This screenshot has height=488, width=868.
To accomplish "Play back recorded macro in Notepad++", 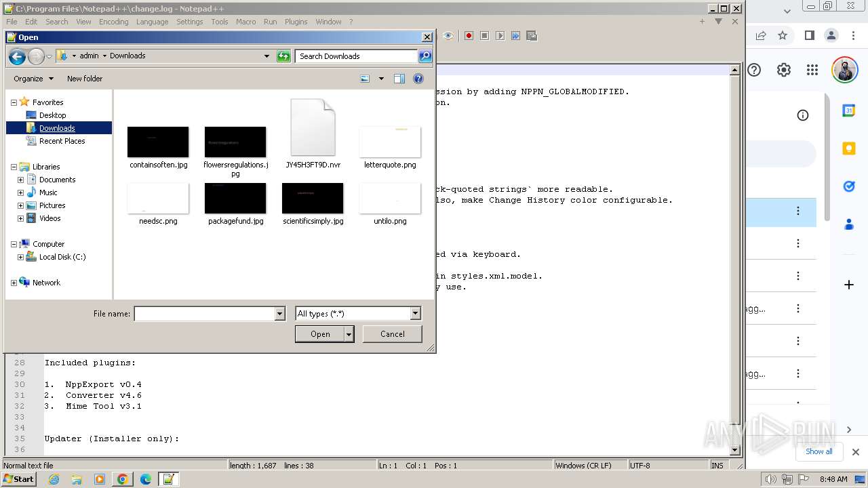I will [500, 36].
